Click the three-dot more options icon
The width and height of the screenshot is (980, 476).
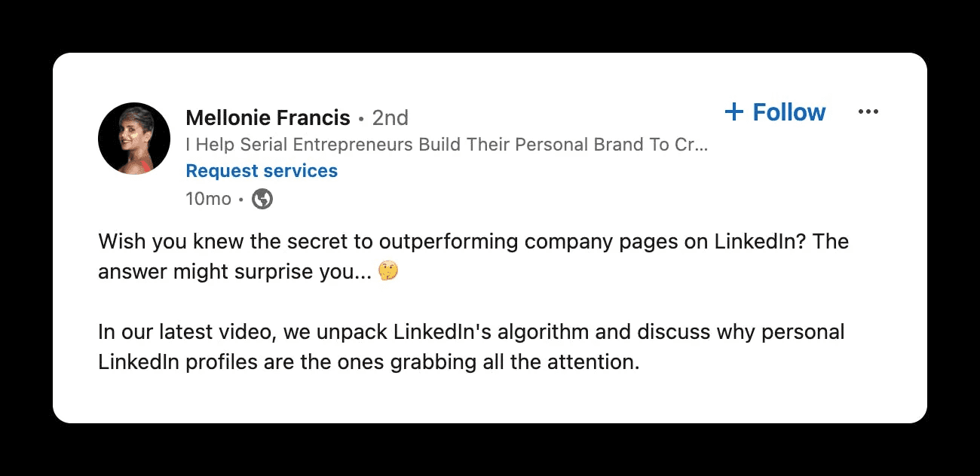pos(868,112)
